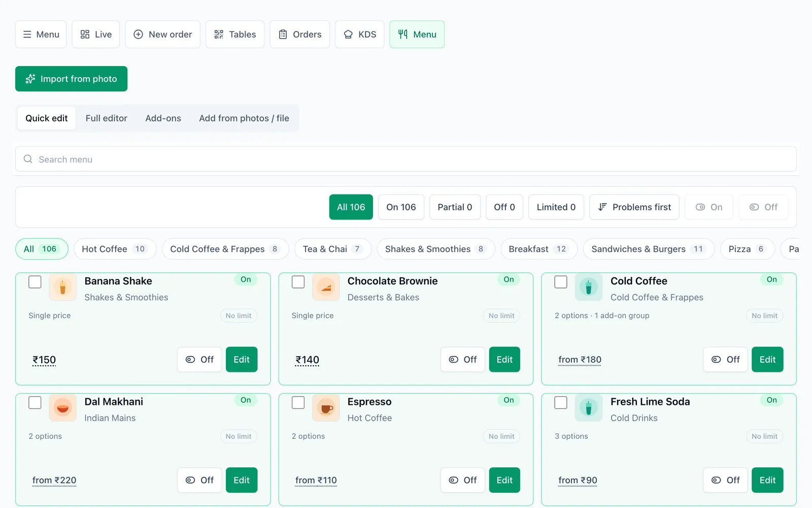Turn Cold Coffee Off
The image size is (812, 508).
tap(725, 360)
